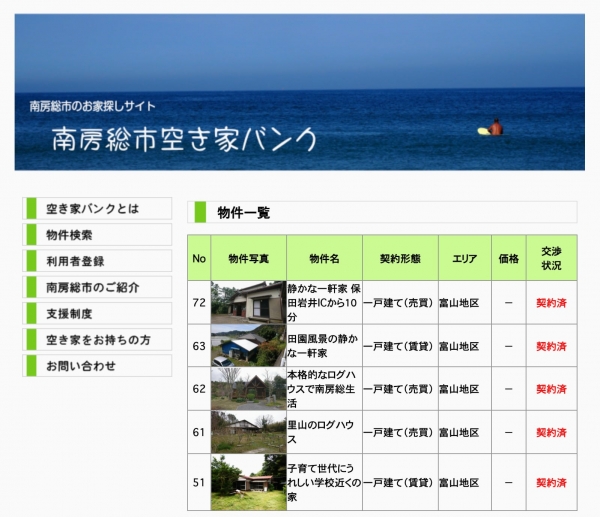This screenshot has width=600, height=517.
Task: View log house photo for property 62
Action: 249,389
